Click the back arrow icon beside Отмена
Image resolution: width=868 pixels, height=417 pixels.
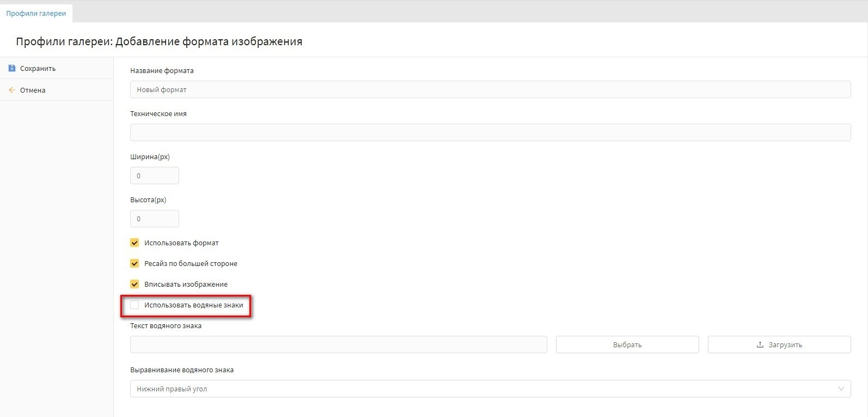(x=12, y=90)
